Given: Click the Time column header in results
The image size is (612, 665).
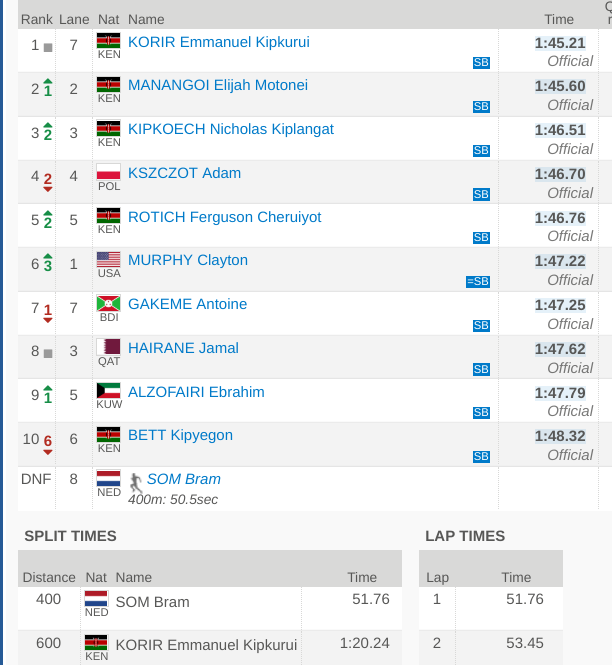Looking at the screenshot, I should click(559, 20).
